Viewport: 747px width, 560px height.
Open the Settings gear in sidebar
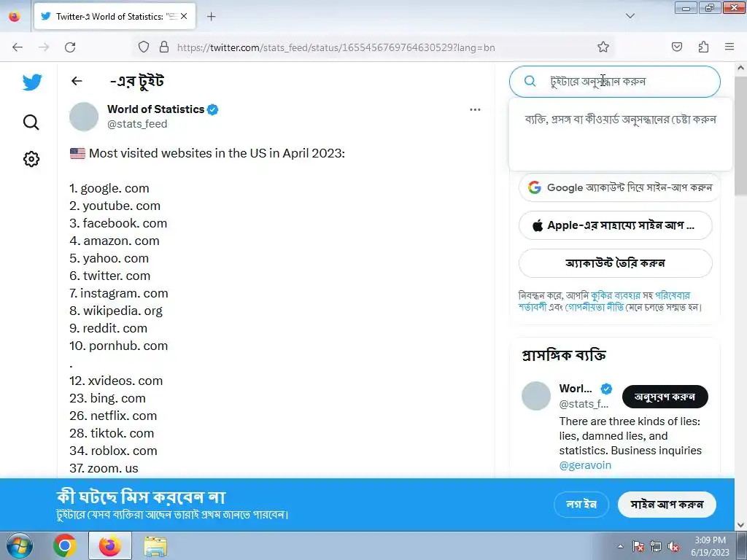pos(31,159)
